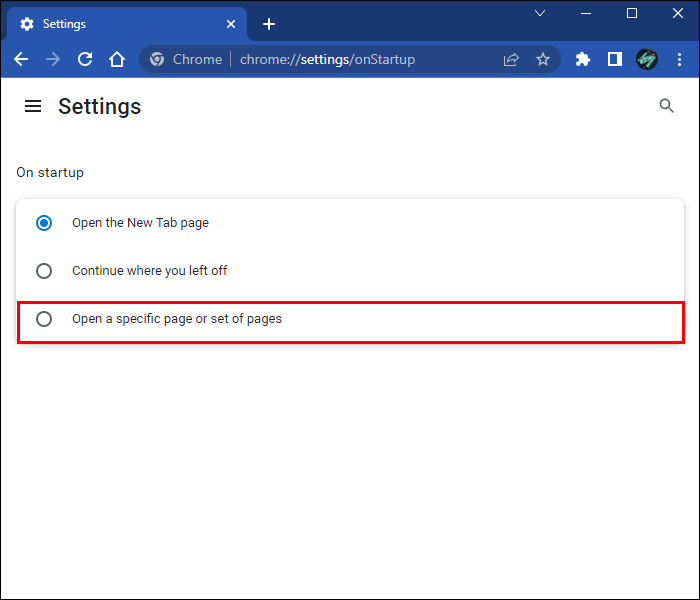This screenshot has width=700, height=600.
Task: Close the Chrome window
Action: coord(678,13)
